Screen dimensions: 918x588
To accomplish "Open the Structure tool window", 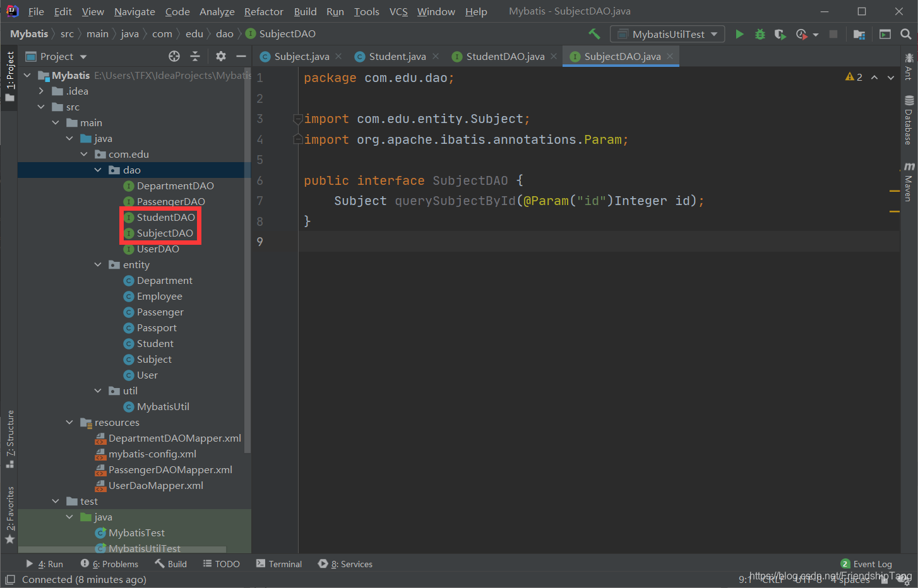I will coord(9,439).
